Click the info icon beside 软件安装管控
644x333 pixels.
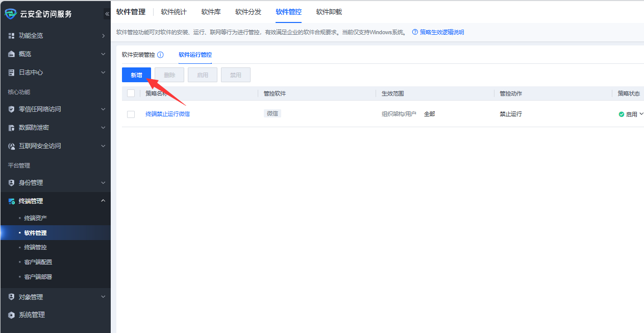click(160, 55)
